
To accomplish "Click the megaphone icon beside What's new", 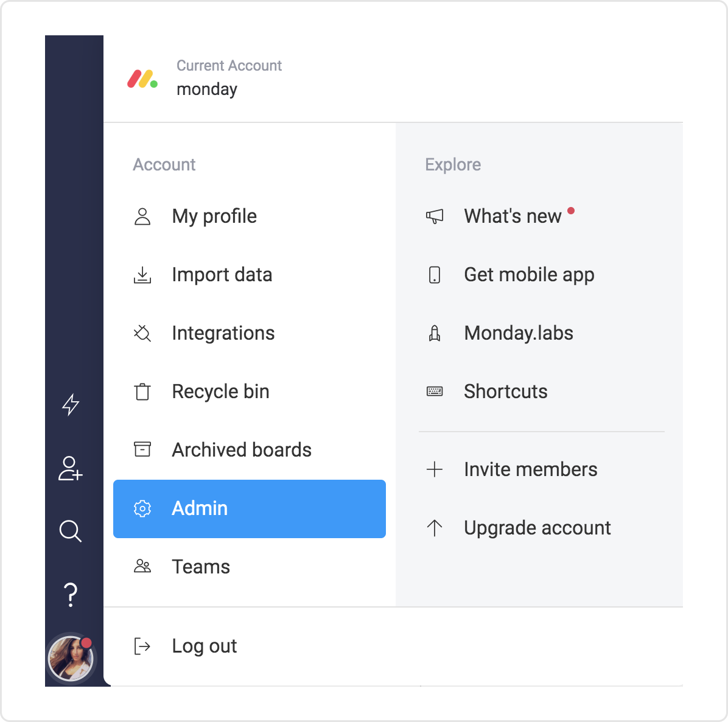I will pyautogui.click(x=435, y=216).
